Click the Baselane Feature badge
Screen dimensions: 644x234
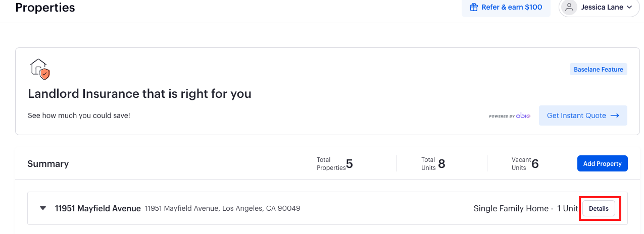pyautogui.click(x=599, y=70)
